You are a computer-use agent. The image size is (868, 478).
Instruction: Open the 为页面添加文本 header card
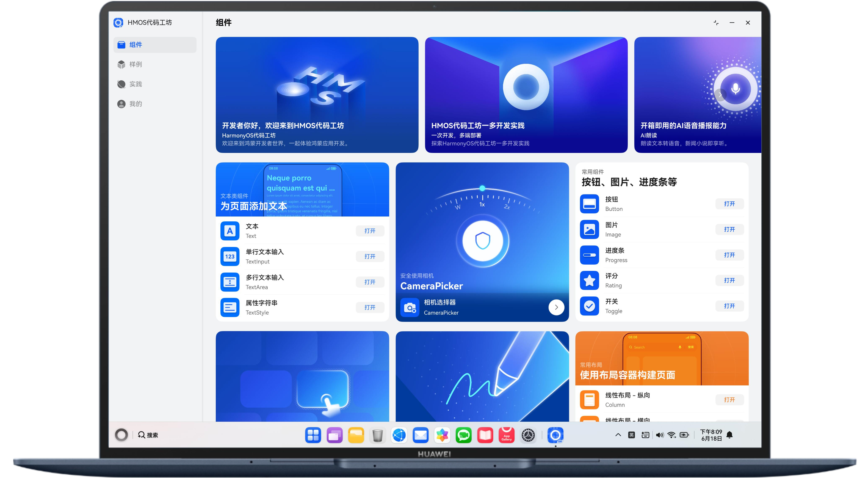(x=302, y=189)
